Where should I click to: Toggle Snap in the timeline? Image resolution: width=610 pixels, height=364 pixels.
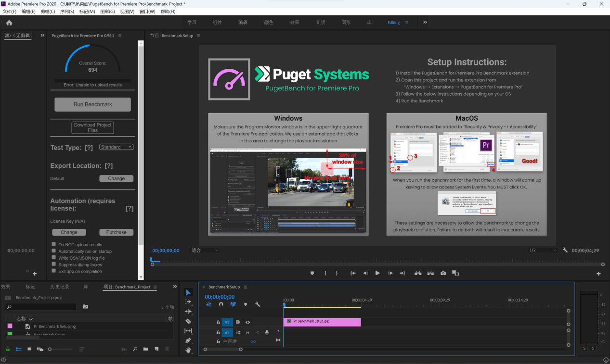click(221, 304)
